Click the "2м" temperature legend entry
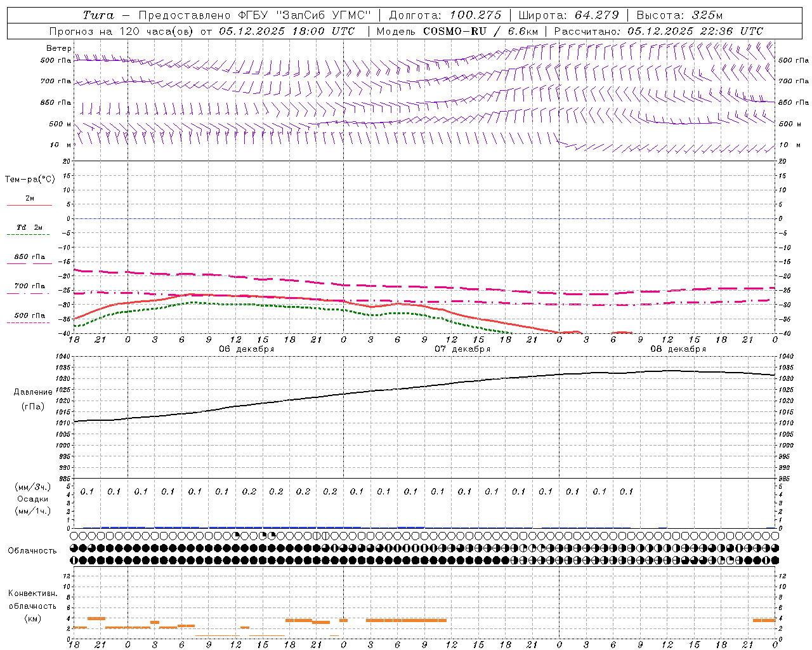 [x=30, y=199]
